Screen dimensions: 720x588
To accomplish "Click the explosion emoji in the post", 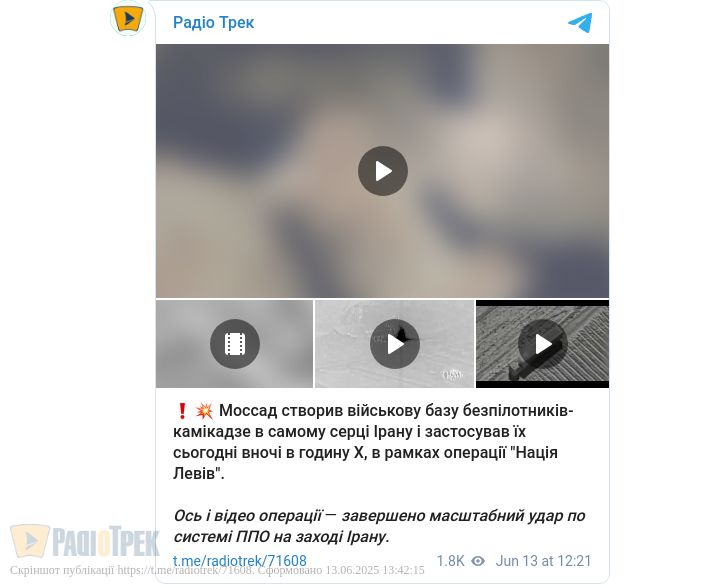I will pyautogui.click(x=204, y=411).
